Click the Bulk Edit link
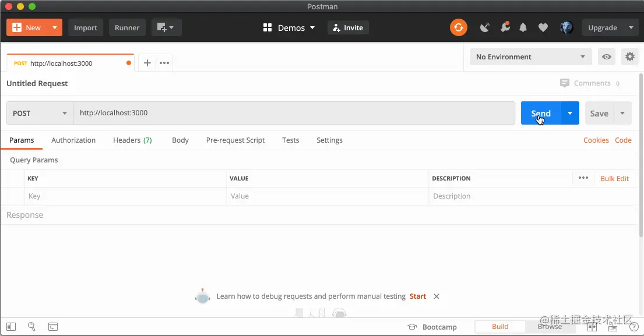Image resolution: width=644 pixels, height=336 pixels. click(x=614, y=178)
